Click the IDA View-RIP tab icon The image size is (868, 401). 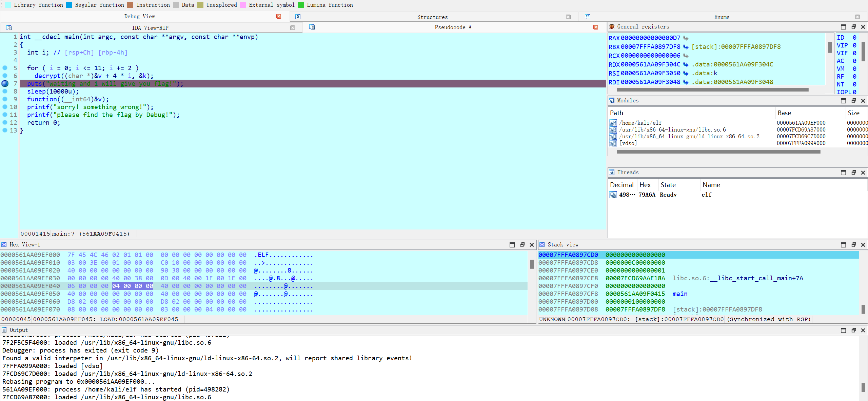(9, 27)
